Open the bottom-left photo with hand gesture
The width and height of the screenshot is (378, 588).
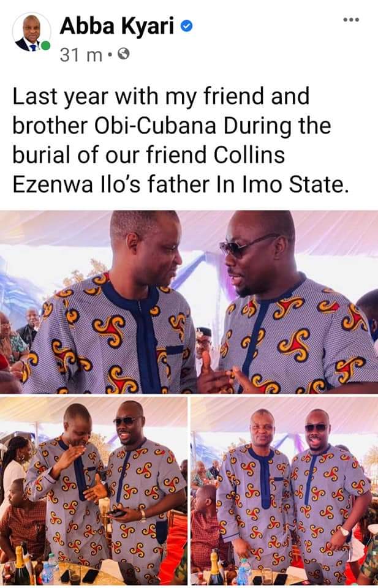(x=93, y=491)
